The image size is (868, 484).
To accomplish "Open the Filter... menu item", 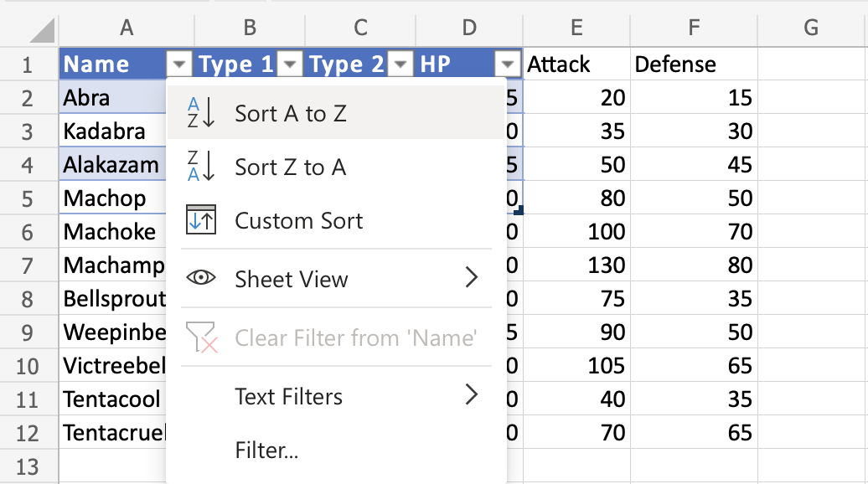I will click(266, 451).
